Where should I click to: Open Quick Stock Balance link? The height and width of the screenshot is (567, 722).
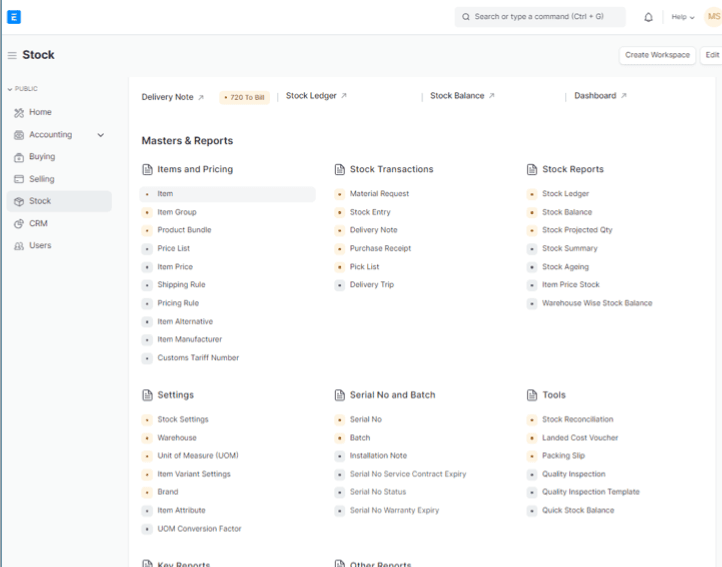pyautogui.click(x=578, y=510)
